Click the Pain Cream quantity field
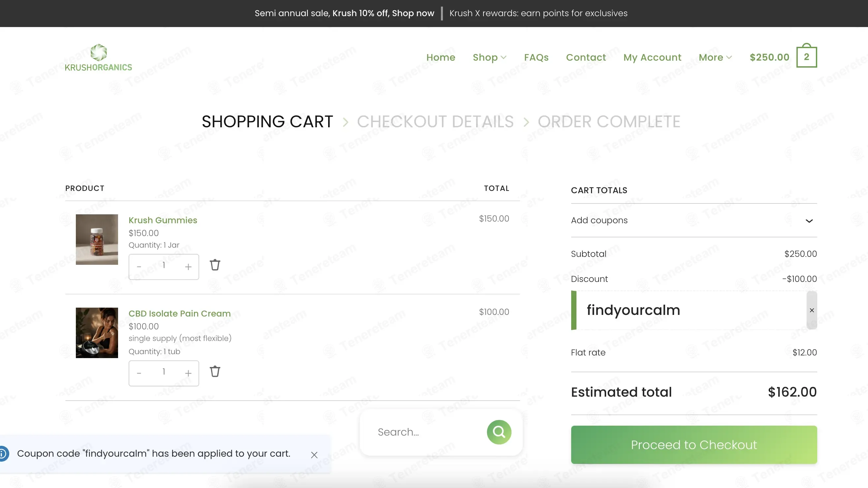868x488 pixels. pyautogui.click(x=164, y=372)
